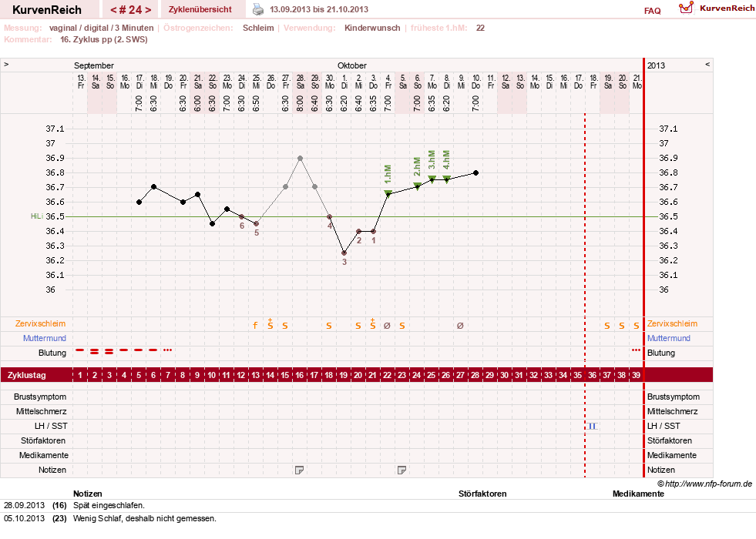Click the left Blutung row label
This screenshot has width=756, height=539.
pos(52,353)
